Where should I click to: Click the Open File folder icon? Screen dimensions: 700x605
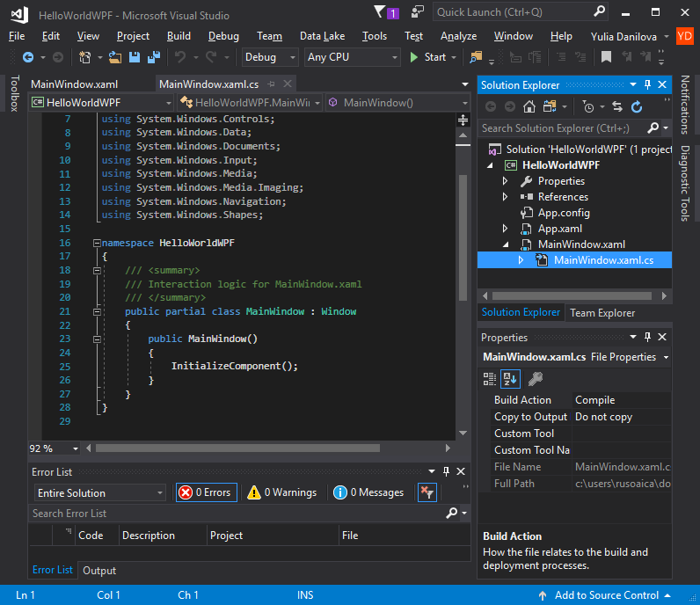pos(115,57)
